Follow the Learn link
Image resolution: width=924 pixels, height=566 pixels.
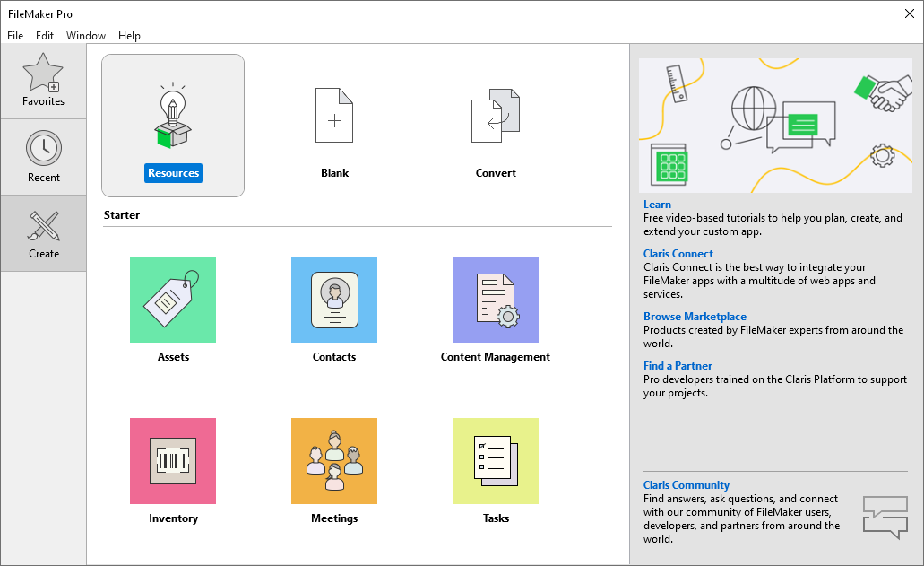[657, 205]
